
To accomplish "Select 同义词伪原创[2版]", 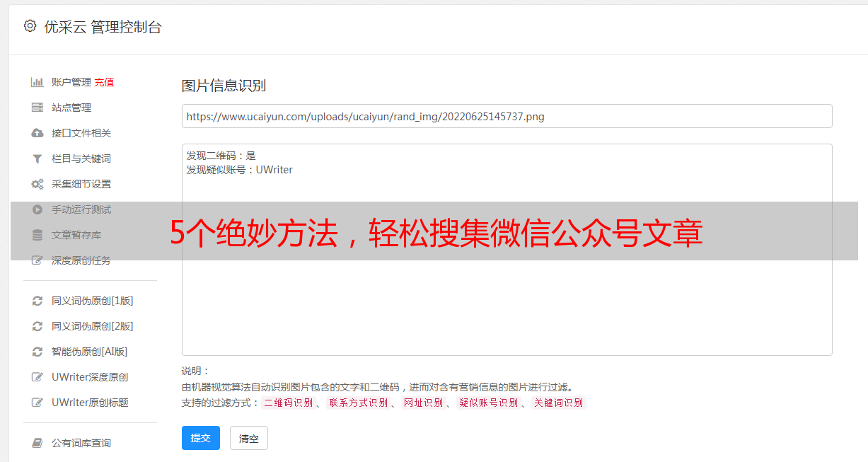I will (93, 326).
